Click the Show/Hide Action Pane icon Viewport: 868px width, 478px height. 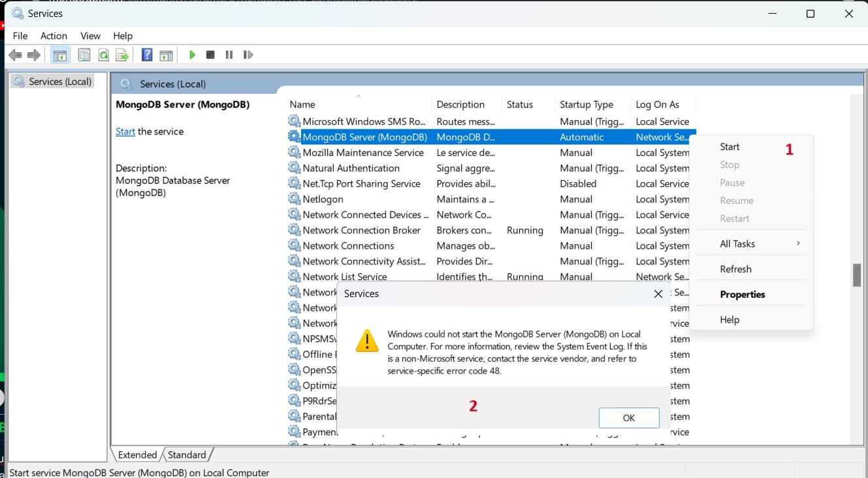point(166,56)
